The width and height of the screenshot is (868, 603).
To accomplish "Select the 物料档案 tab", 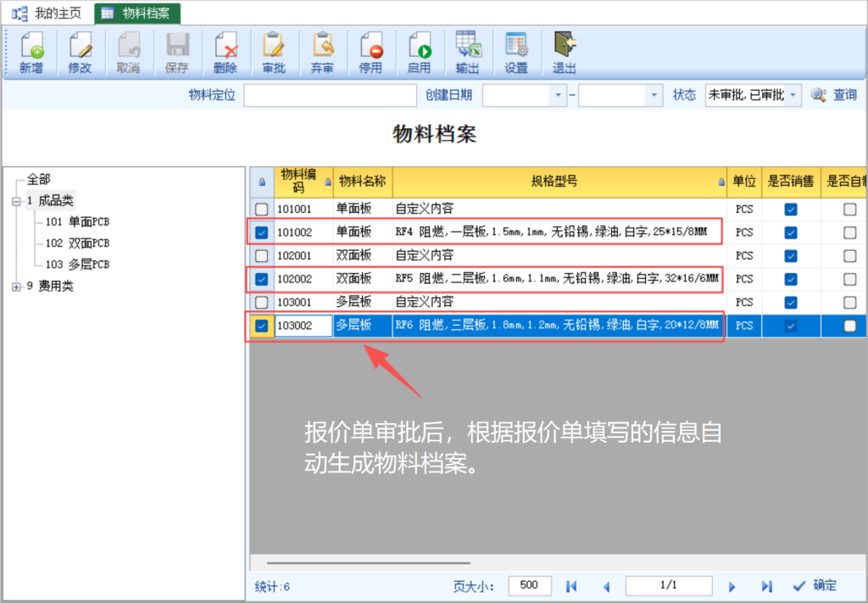I will point(136,13).
